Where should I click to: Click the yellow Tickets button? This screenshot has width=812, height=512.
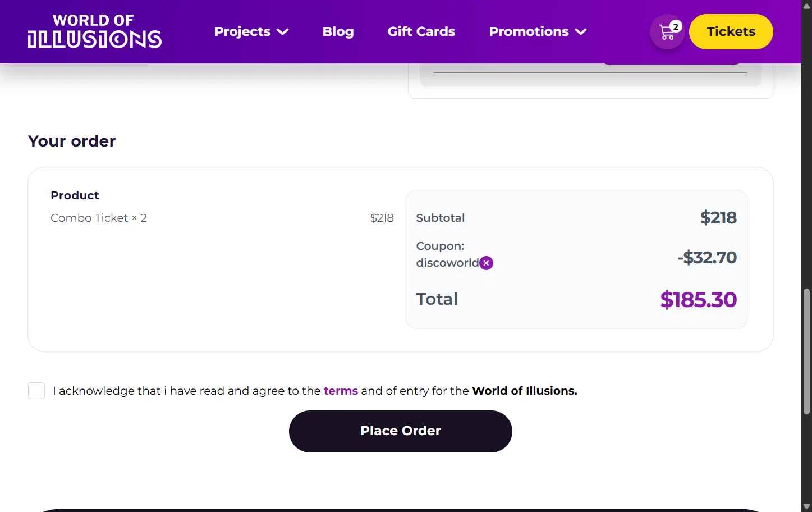point(731,31)
